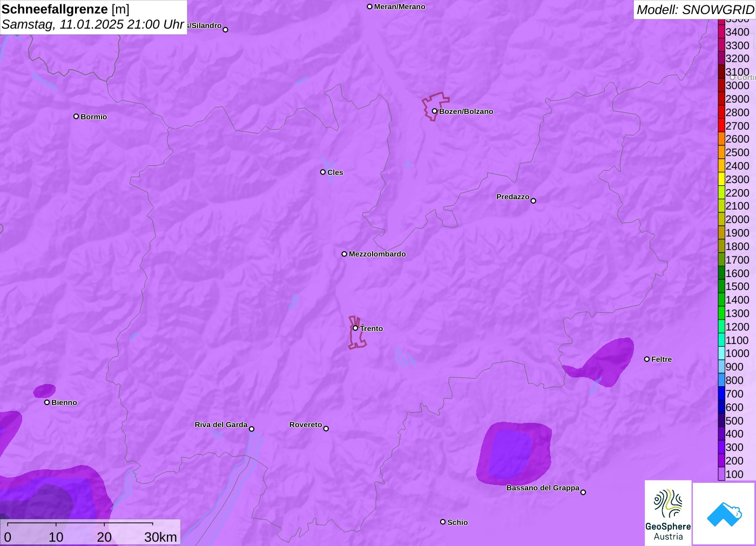Click the Bormio marker dot
The width and height of the screenshot is (756, 546).
tap(76, 116)
